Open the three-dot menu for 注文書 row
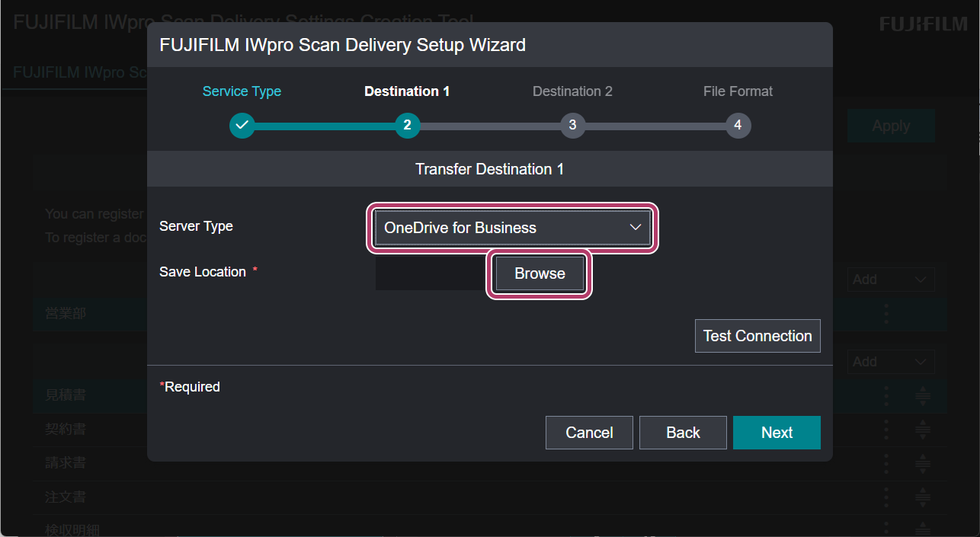The height and width of the screenshot is (537, 980). point(886,497)
